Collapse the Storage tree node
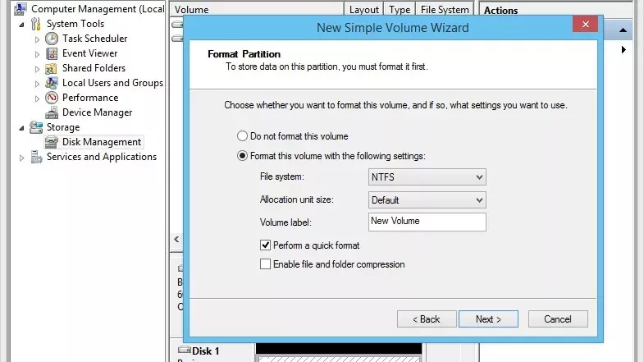This screenshot has width=644, height=362. pyautogui.click(x=22, y=128)
